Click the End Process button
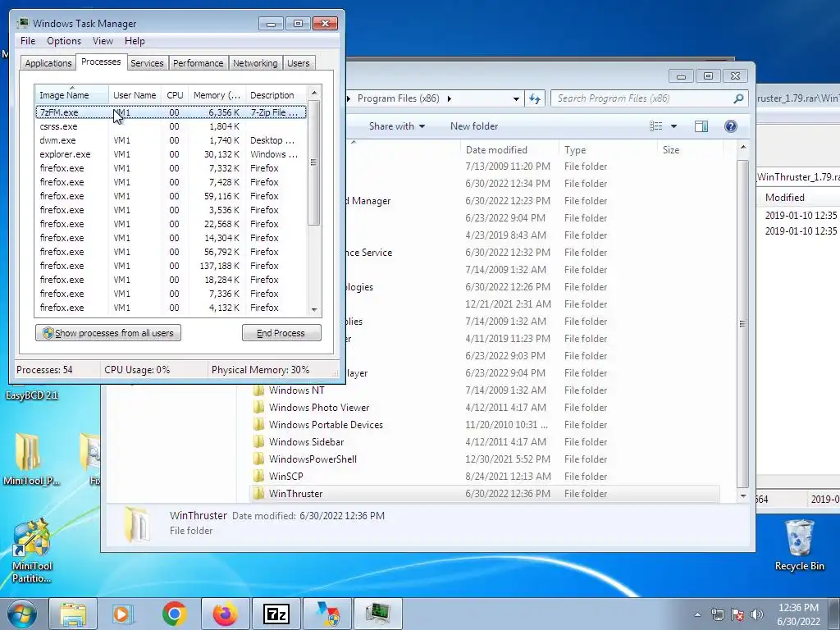840x630 pixels. pos(281,333)
